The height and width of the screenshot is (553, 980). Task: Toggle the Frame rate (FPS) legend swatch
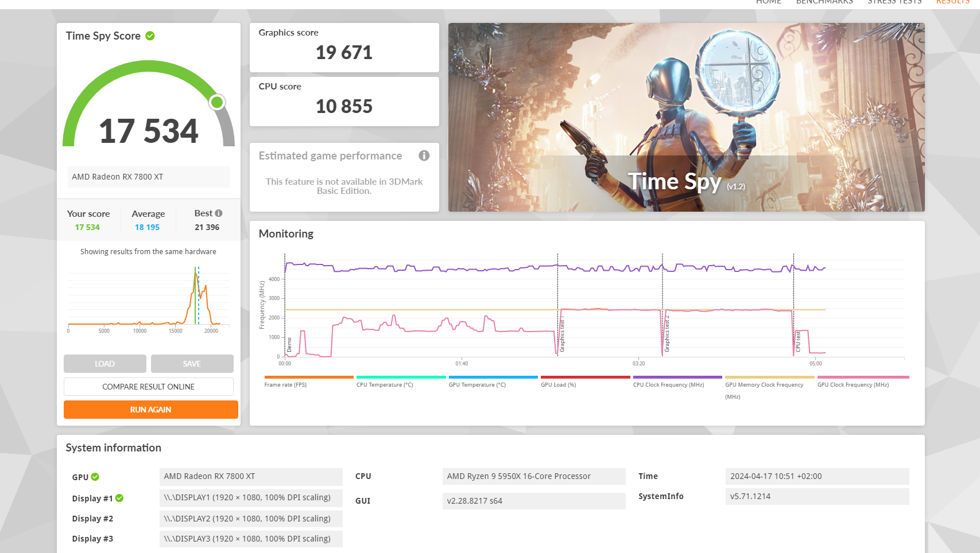309,377
